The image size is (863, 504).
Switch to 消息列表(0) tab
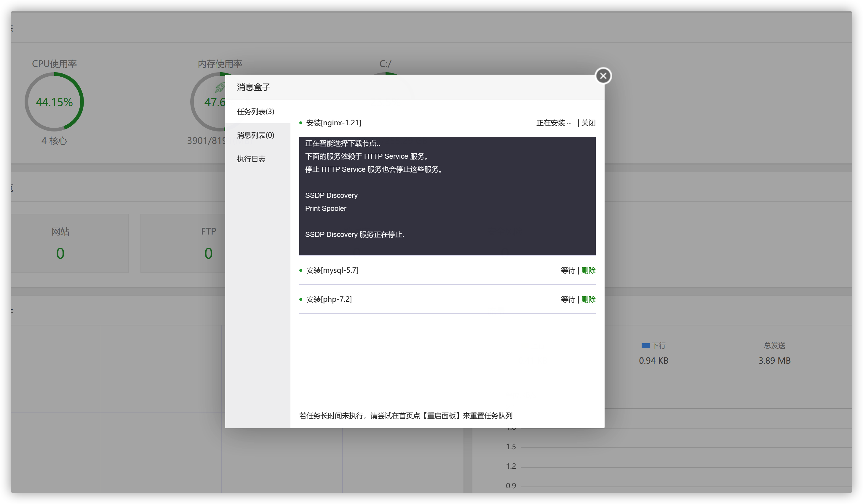pyautogui.click(x=255, y=135)
